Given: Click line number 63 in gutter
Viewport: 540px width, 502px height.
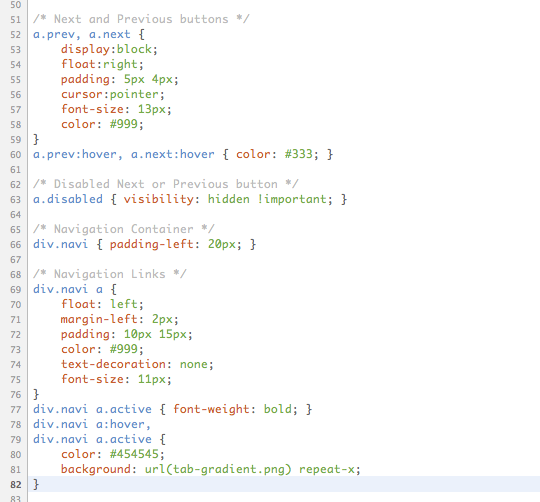Looking at the screenshot, I should 15,200.
